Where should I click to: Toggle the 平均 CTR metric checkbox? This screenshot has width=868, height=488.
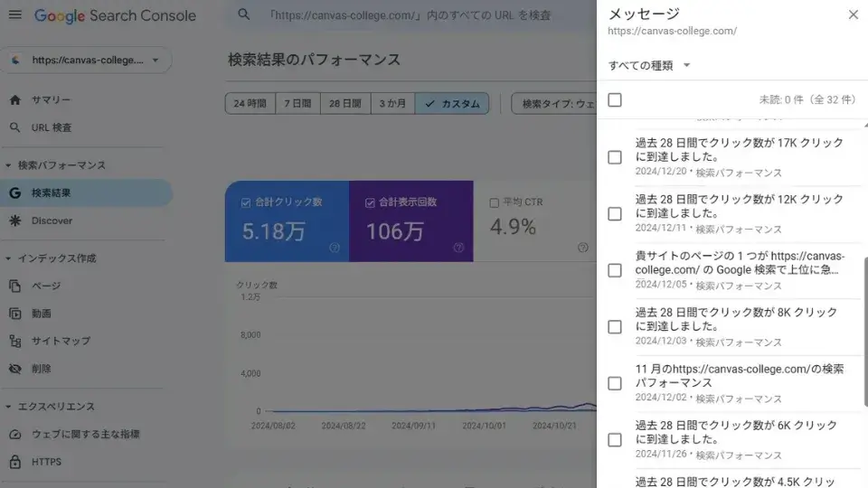coord(495,202)
